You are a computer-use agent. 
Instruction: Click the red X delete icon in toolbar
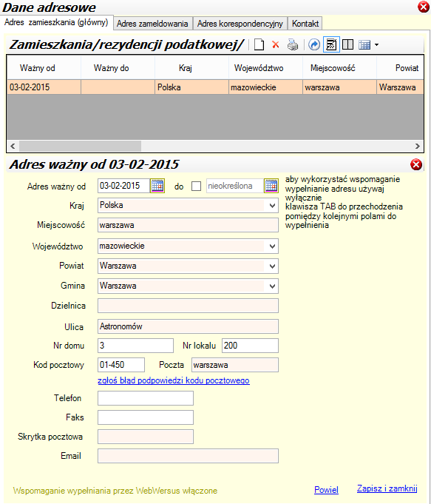[x=275, y=44]
